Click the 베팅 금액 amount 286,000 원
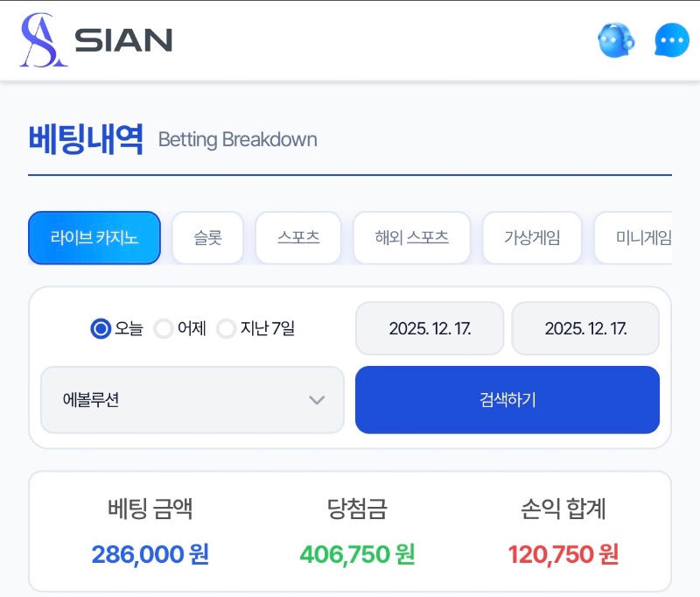Viewport: 700px width, 597px height. pos(150,554)
